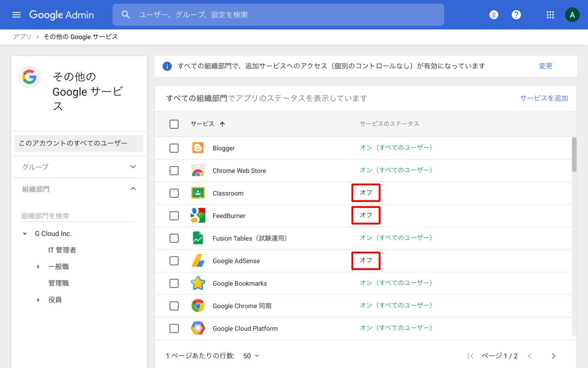Check the FeedBurner row checkbox
The width and height of the screenshot is (588, 368).
[x=174, y=216]
